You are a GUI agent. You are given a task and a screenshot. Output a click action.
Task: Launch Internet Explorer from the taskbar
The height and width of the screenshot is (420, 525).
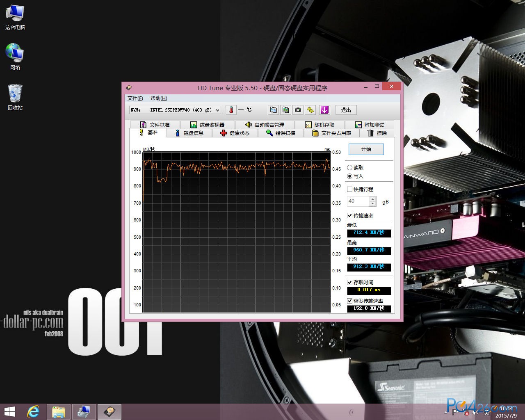[x=33, y=412]
